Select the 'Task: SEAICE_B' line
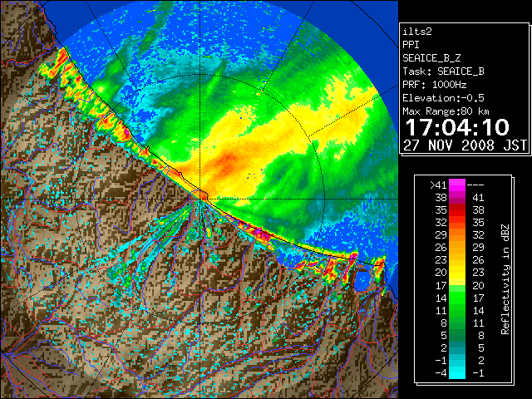Viewport: 532px width, 399px height. tap(443, 71)
